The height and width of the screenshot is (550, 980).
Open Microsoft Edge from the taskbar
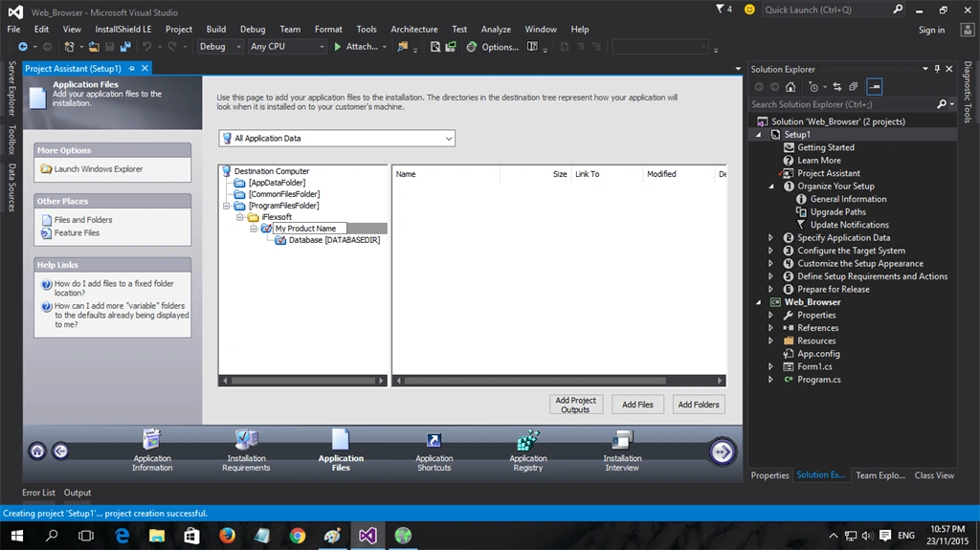(x=122, y=536)
